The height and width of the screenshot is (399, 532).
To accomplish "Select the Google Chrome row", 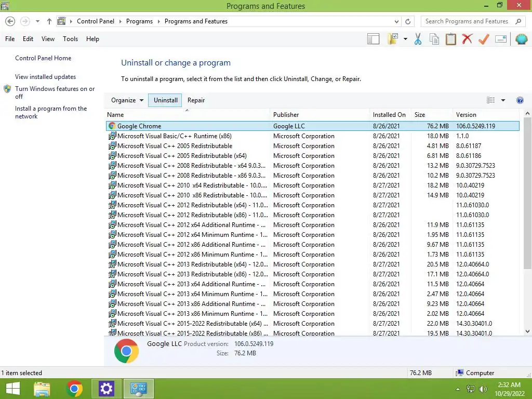I will pyautogui.click(x=312, y=126).
